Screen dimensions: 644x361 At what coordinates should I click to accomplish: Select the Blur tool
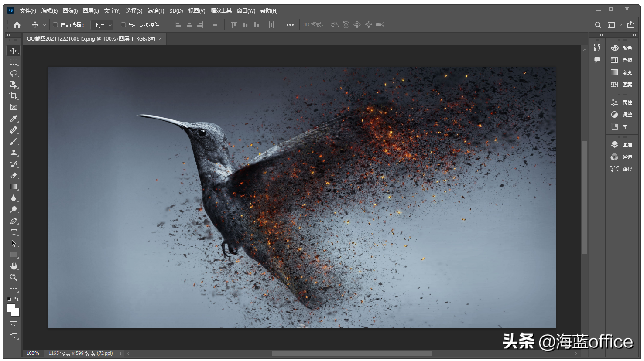tap(14, 198)
